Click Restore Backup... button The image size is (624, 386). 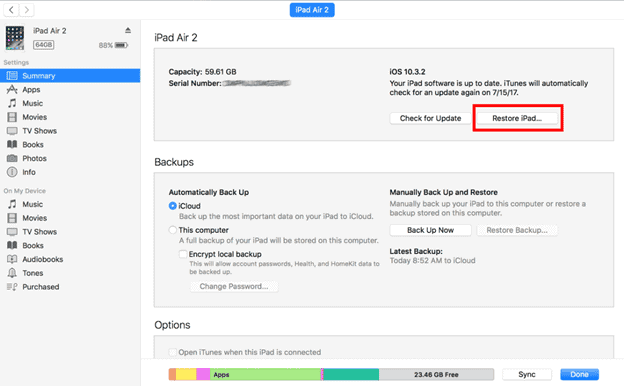point(517,230)
